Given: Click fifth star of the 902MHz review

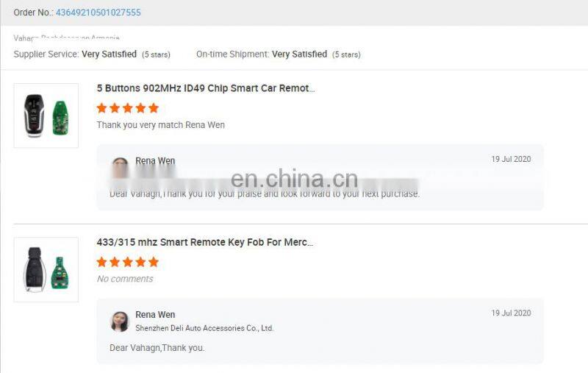Looking at the screenshot, I should tap(154, 108).
